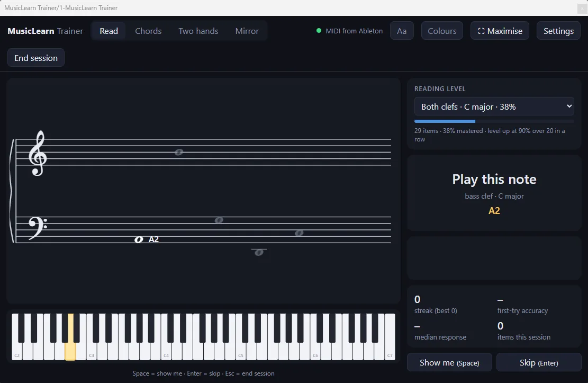Open Settings
The height and width of the screenshot is (383, 588).
(558, 31)
